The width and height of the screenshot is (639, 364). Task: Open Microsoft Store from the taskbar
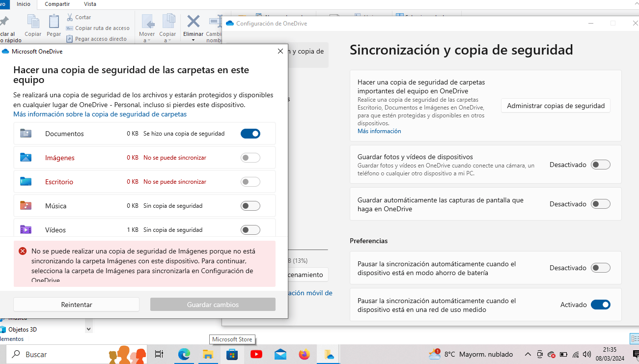coord(232,354)
